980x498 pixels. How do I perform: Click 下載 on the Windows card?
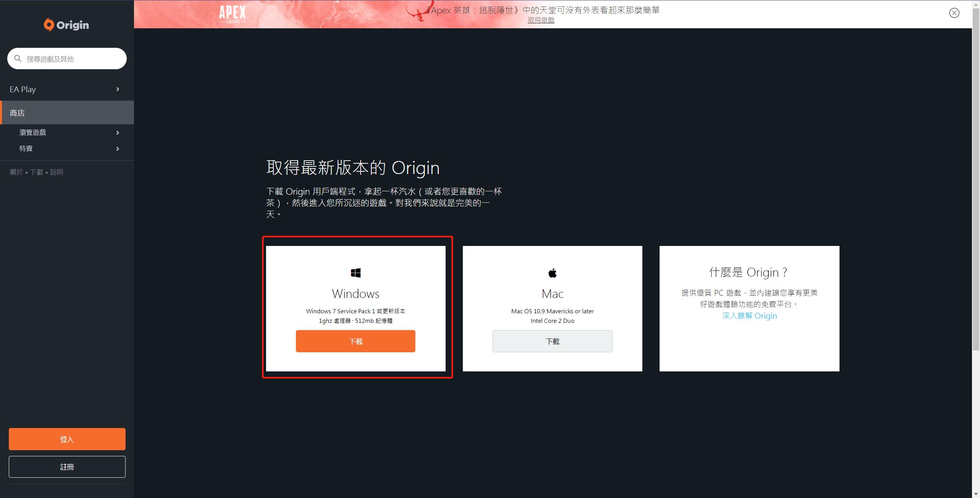click(x=355, y=341)
